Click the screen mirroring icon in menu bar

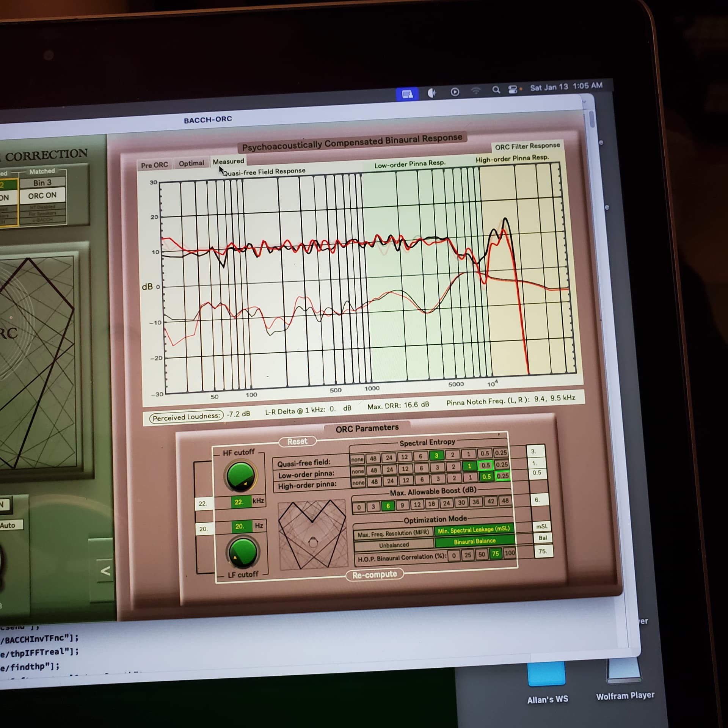407,94
